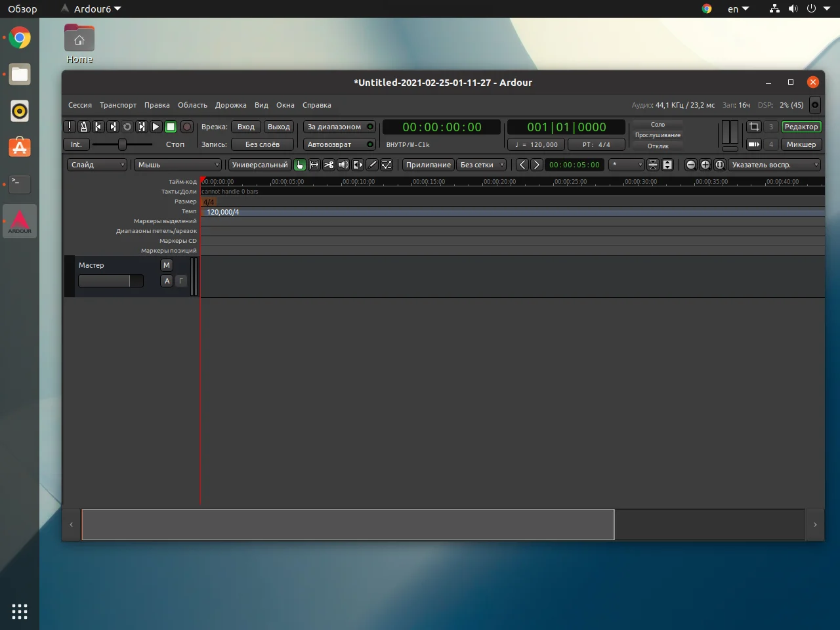Open the 'Сессия' menu
This screenshot has height=630, width=840.
pos(80,105)
